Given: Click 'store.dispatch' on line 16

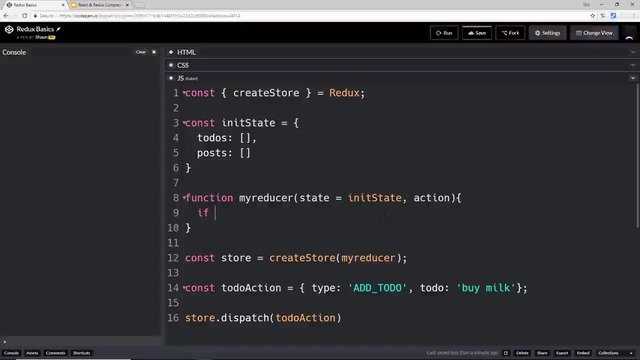Looking at the screenshot, I should [x=227, y=318].
